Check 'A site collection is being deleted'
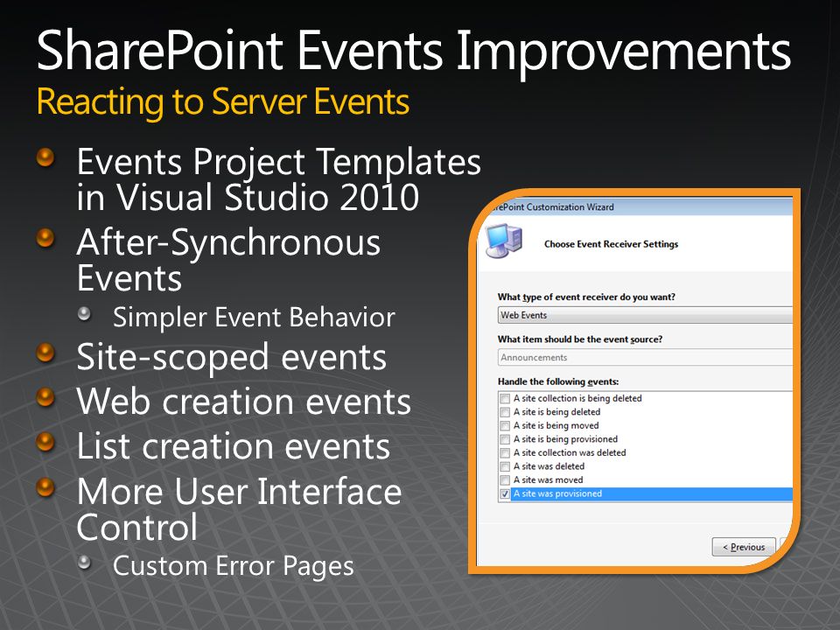Image resolution: width=840 pixels, height=630 pixels. click(505, 399)
